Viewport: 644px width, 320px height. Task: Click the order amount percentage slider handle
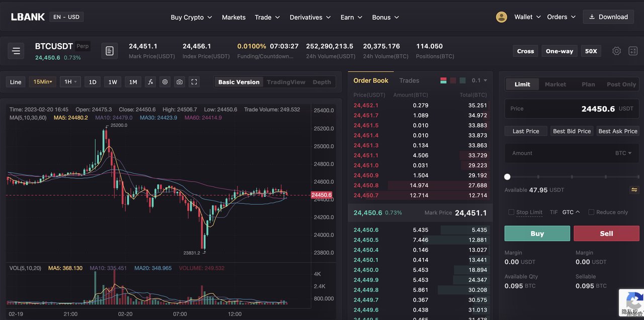click(507, 177)
